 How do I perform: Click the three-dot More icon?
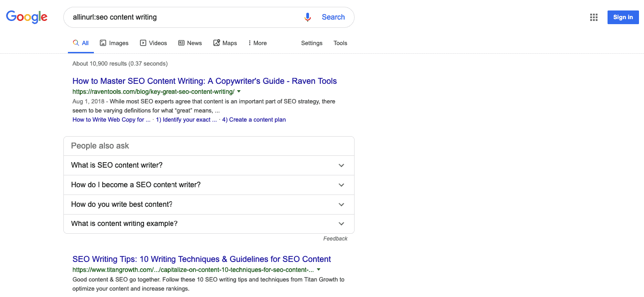click(x=250, y=42)
